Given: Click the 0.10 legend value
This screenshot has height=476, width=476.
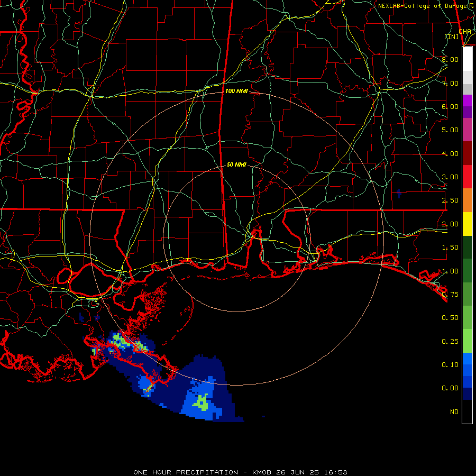Looking at the screenshot, I should pyautogui.click(x=450, y=364).
